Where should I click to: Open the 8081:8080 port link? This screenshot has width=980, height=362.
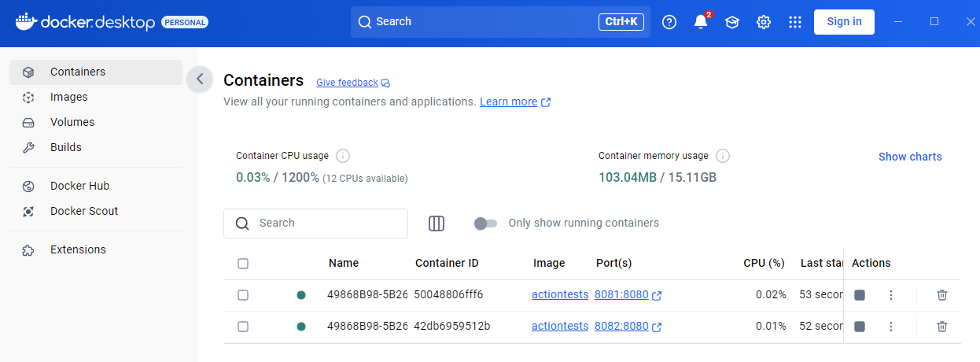(x=621, y=295)
